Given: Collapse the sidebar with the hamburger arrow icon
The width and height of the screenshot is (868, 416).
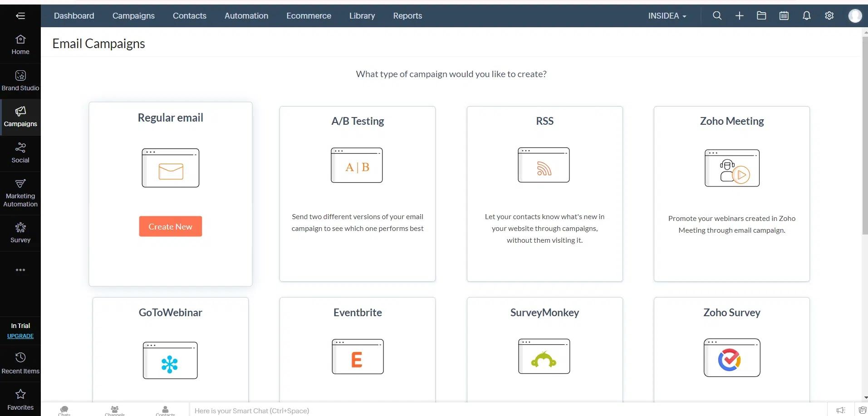Looking at the screenshot, I should [x=20, y=16].
